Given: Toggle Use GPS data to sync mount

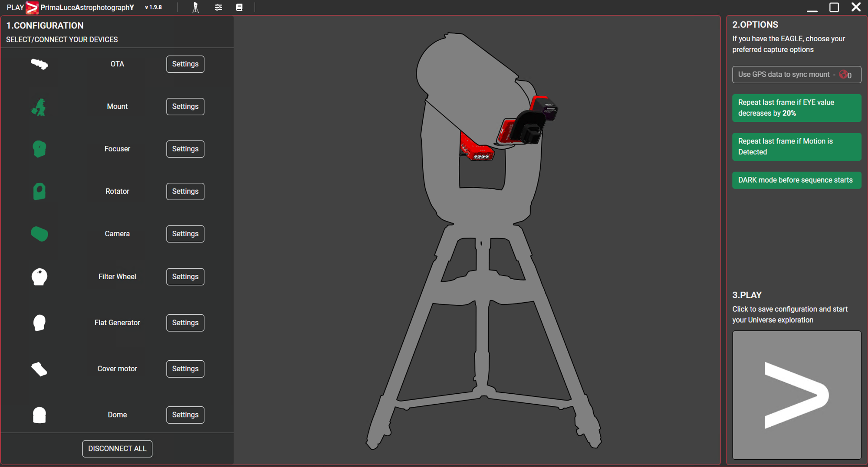Looking at the screenshot, I should pyautogui.click(x=796, y=75).
